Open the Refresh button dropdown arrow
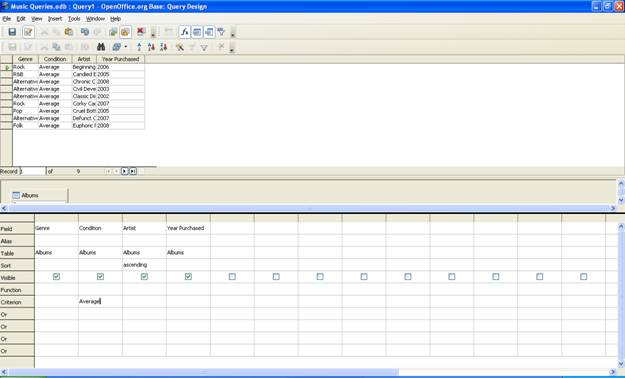This screenshot has height=378, width=625. (x=126, y=47)
